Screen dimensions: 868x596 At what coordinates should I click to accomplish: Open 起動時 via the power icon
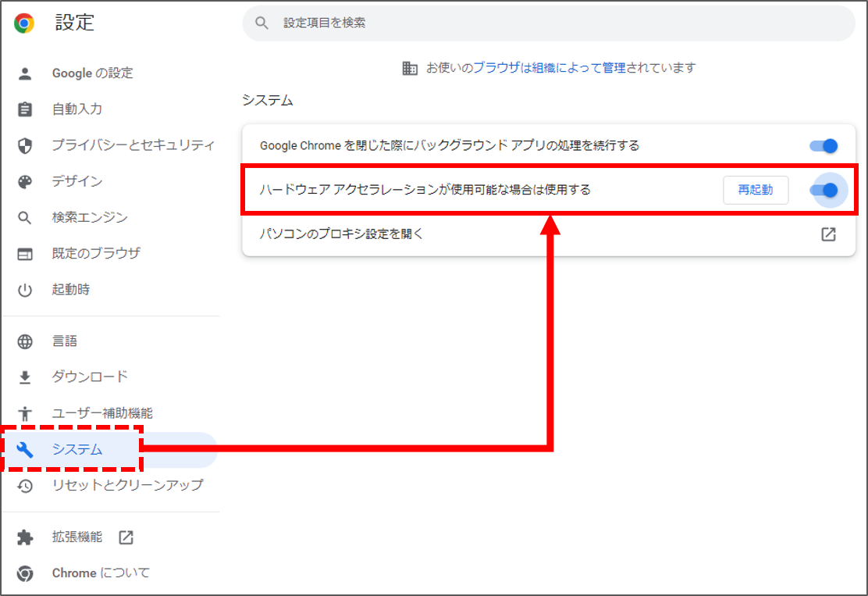click(x=26, y=289)
